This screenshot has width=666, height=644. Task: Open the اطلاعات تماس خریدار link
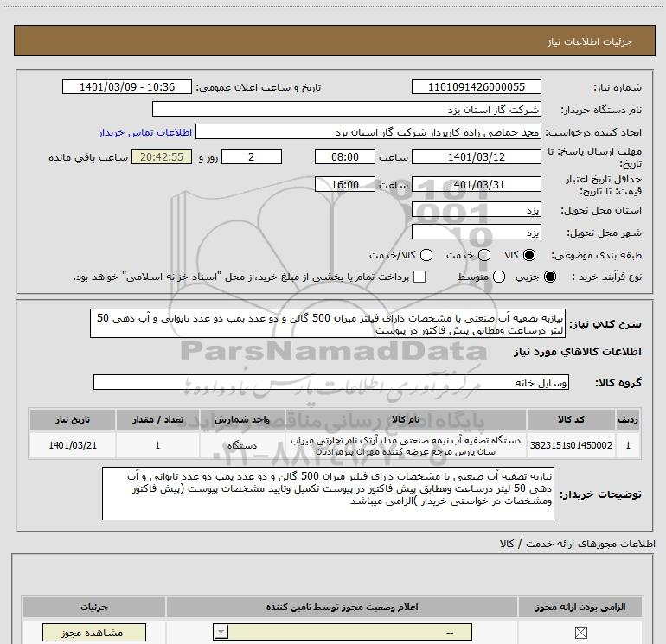[145, 132]
